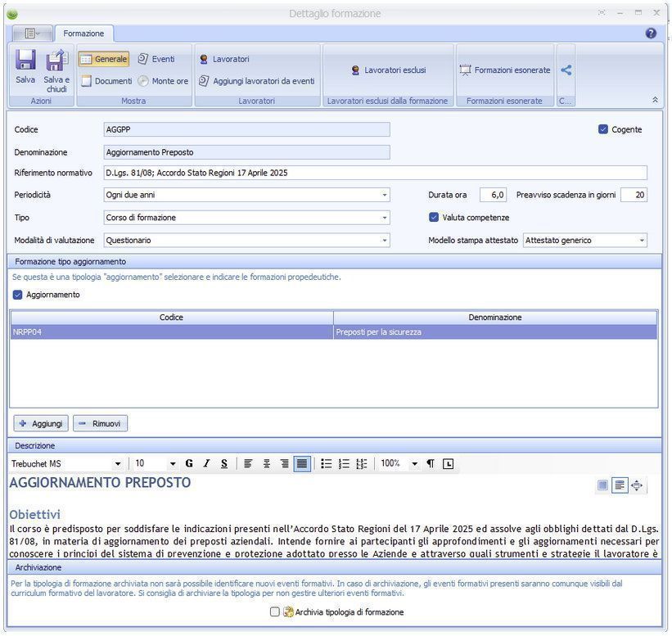Open Lavoratori esclusi from ribbon

point(389,70)
